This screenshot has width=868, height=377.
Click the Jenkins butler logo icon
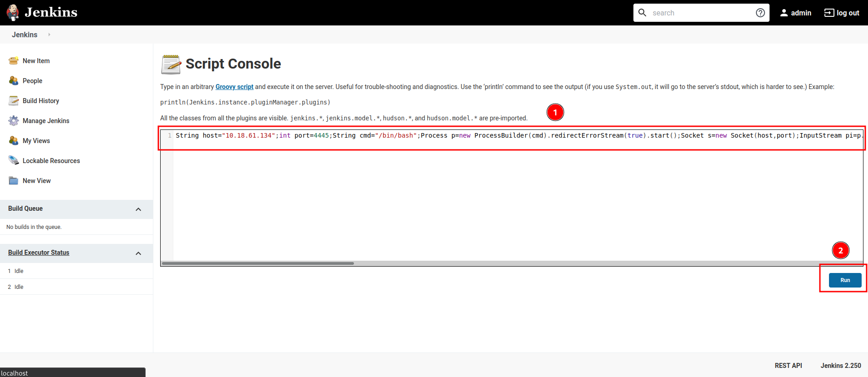(13, 13)
